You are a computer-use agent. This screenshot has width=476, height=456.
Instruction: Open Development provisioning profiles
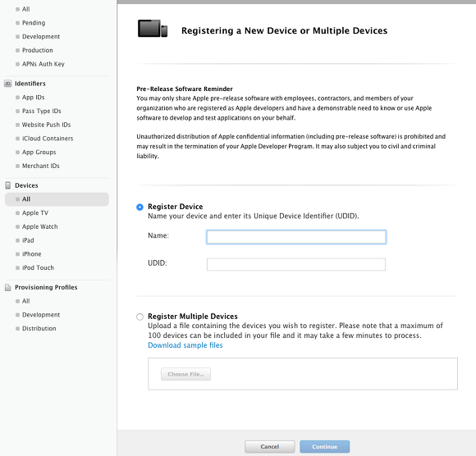tap(41, 314)
